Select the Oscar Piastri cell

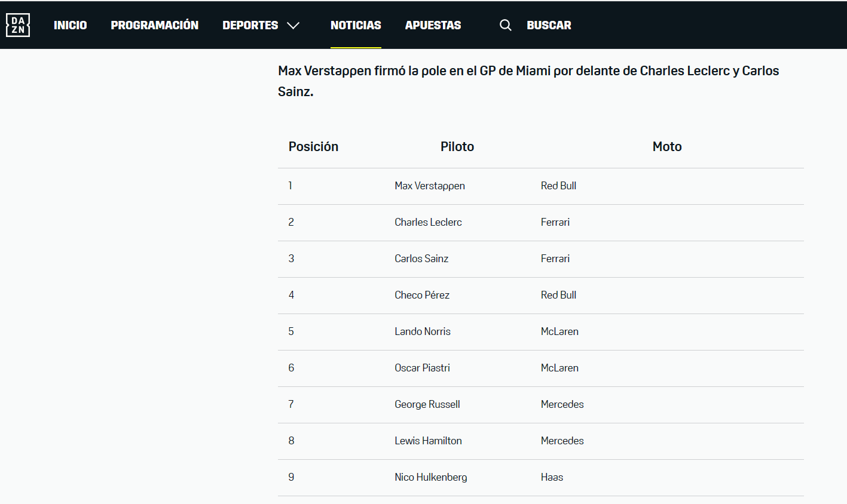(x=422, y=368)
